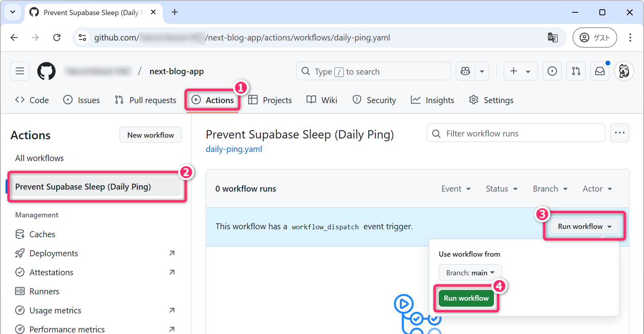Click the user avatar menu
The image size is (644, 334).
pos(624,71)
